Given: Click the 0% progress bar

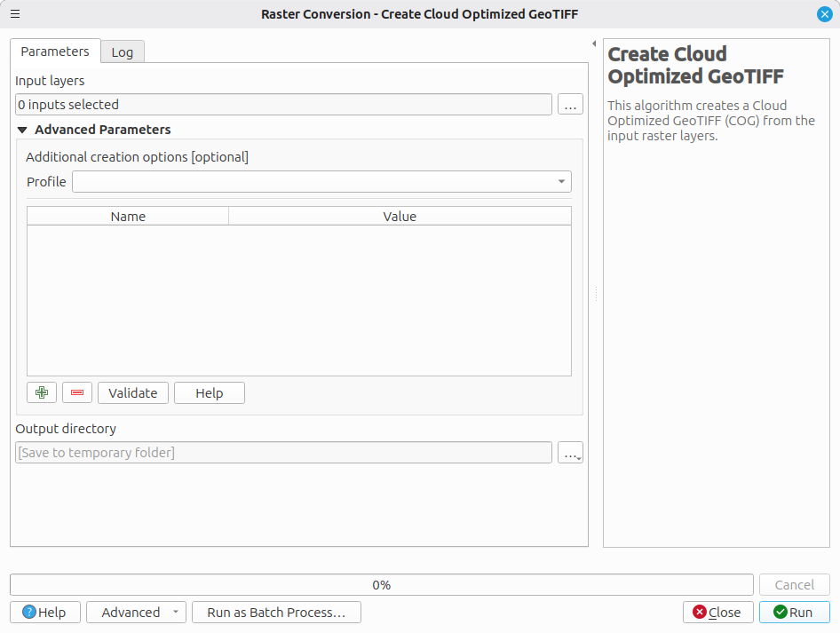Looking at the screenshot, I should coord(381,585).
